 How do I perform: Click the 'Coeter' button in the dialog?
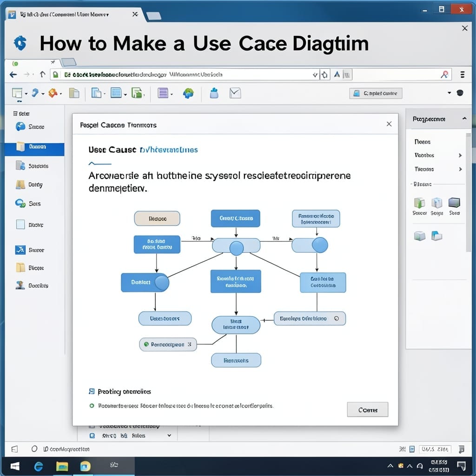click(x=368, y=410)
